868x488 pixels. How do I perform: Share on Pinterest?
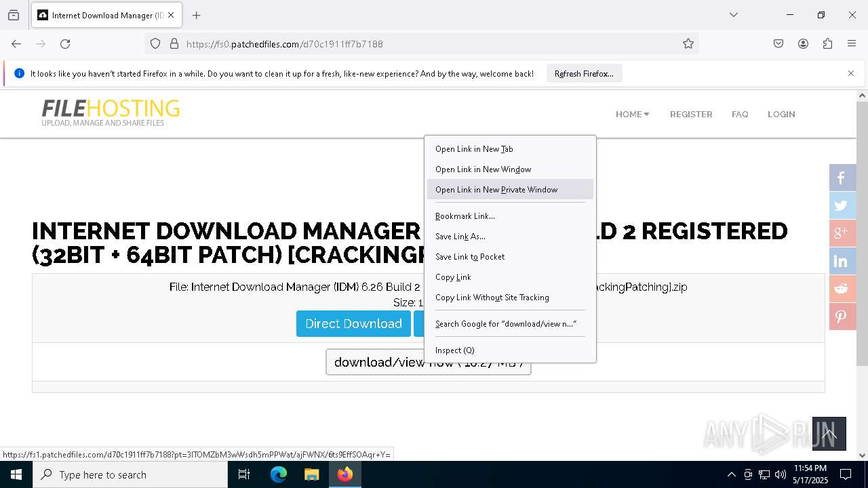(842, 317)
